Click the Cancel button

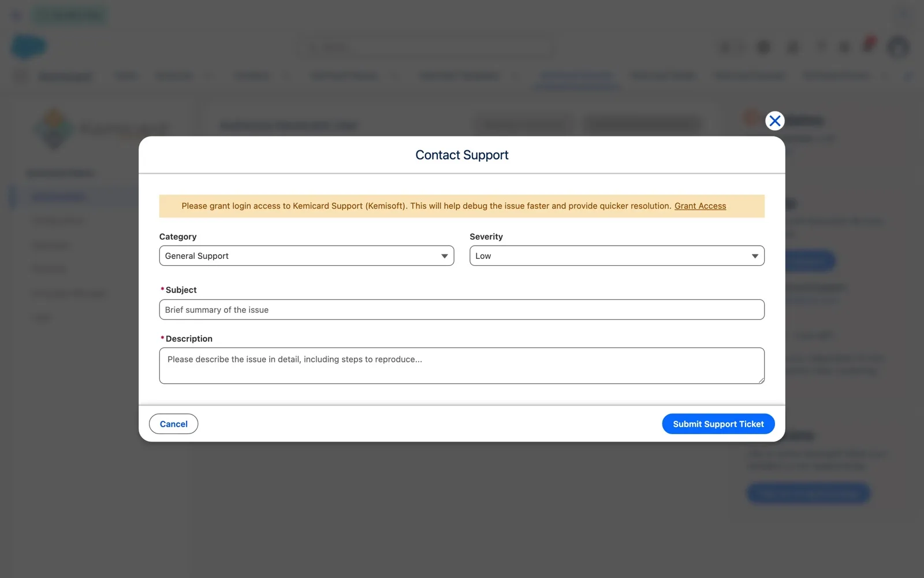point(173,424)
